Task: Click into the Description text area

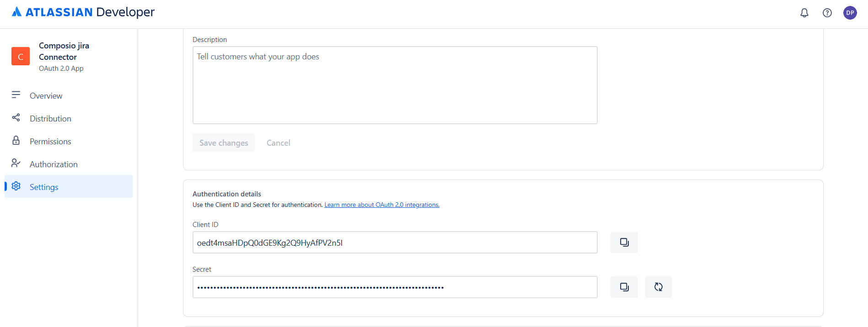Action: [x=395, y=85]
